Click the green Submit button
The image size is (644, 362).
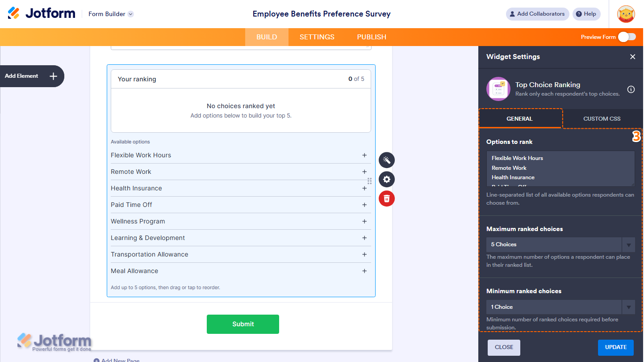(x=243, y=324)
